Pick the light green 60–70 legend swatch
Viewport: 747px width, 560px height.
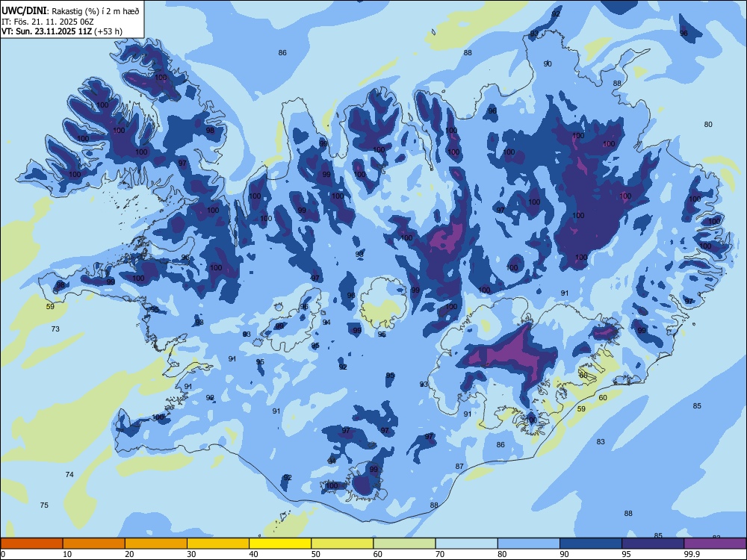pos(404,544)
